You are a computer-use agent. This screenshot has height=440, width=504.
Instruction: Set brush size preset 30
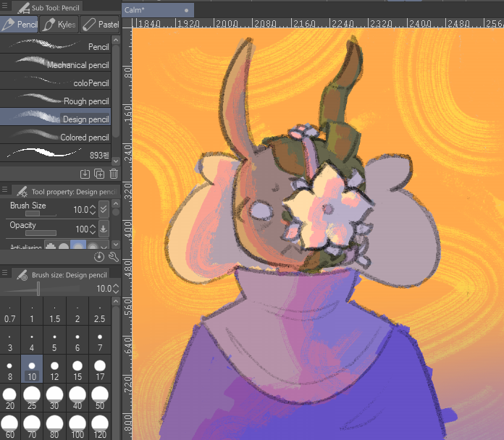[54, 397]
